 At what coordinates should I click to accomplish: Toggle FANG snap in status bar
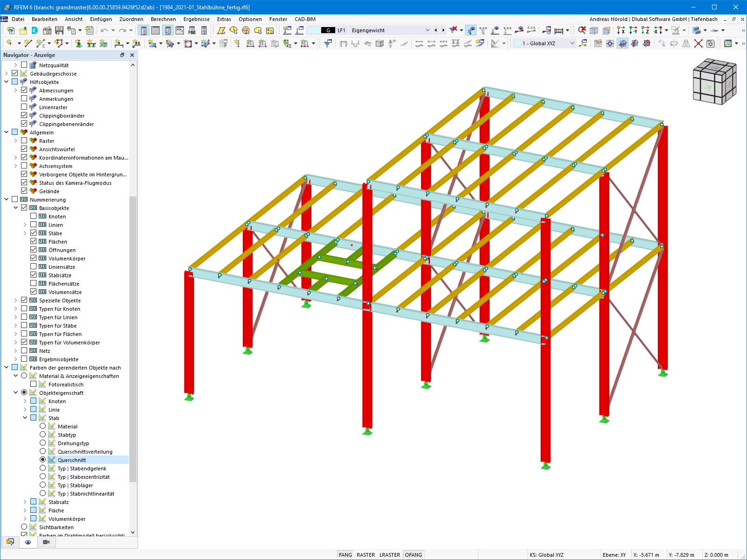pyautogui.click(x=345, y=555)
